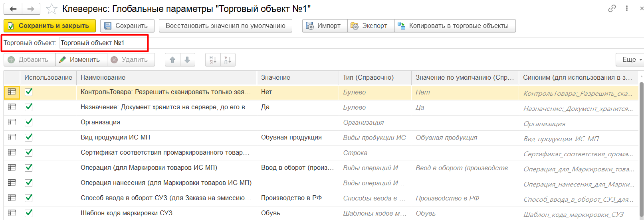Click table icon in Организация row
This screenshot has width=644, height=220.
point(12,122)
